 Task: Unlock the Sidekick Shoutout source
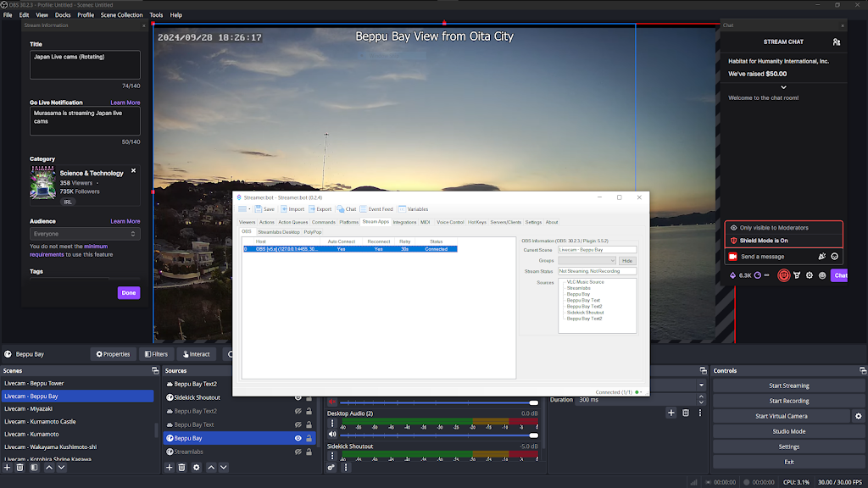pos(309,397)
